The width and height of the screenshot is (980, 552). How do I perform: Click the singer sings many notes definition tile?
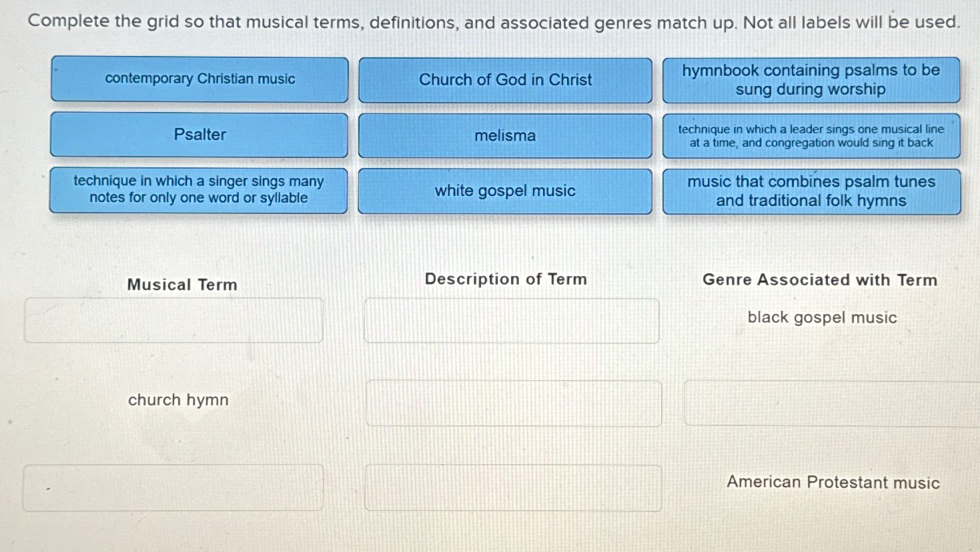[199, 191]
